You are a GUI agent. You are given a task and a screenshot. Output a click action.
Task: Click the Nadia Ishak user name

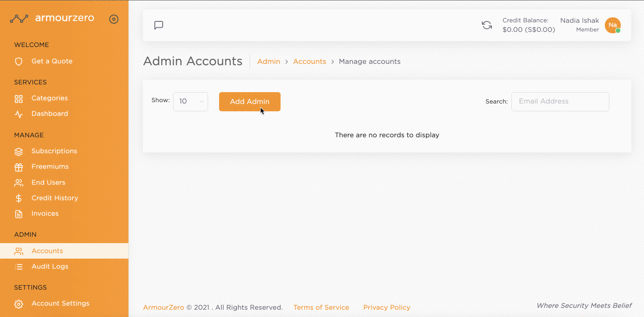tap(580, 21)
